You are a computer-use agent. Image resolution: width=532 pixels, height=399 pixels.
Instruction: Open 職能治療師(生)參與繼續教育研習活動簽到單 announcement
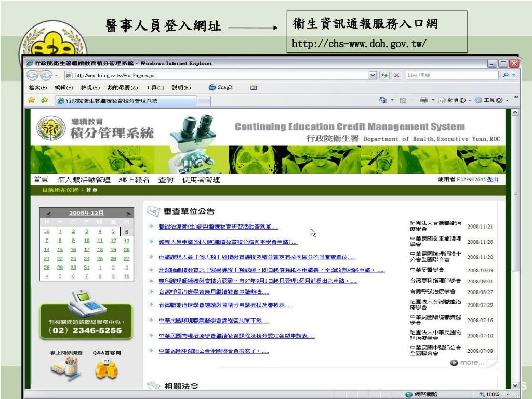tap(219, 227)
